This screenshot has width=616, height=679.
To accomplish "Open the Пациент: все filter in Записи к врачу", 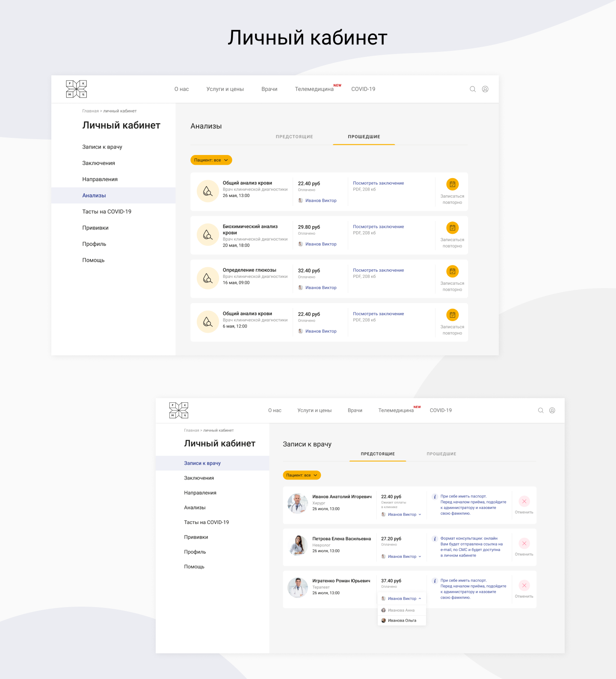I will (x=302, y=475).
